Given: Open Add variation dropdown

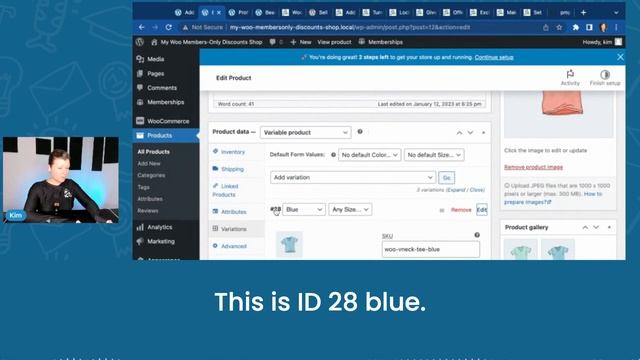Looking at the screenshot, I should [353, 178].
